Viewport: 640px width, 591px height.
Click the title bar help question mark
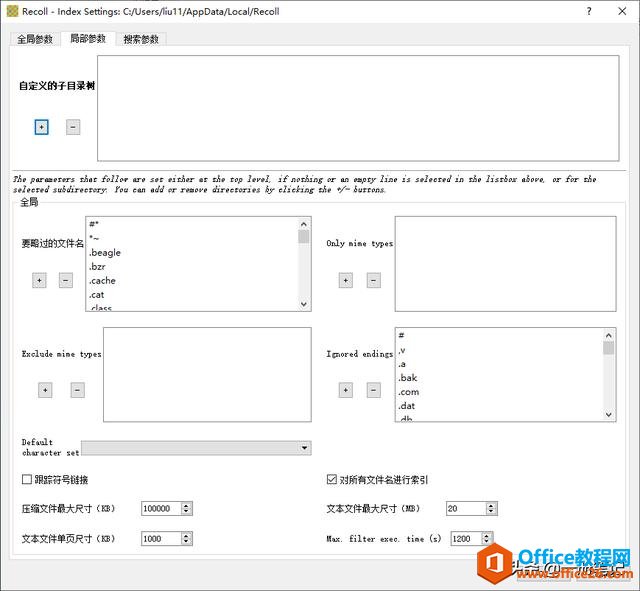[589, 11]
